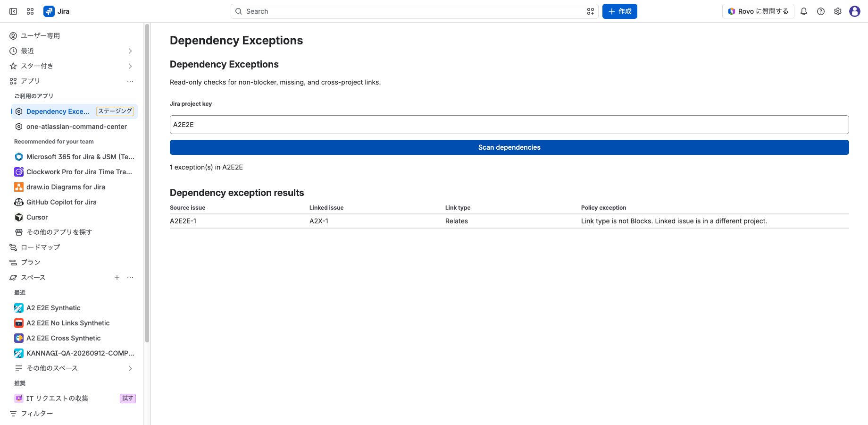The image size is (868, 425).
Task: Open GitHub Copilot for Jira
Action: point(75,202)
